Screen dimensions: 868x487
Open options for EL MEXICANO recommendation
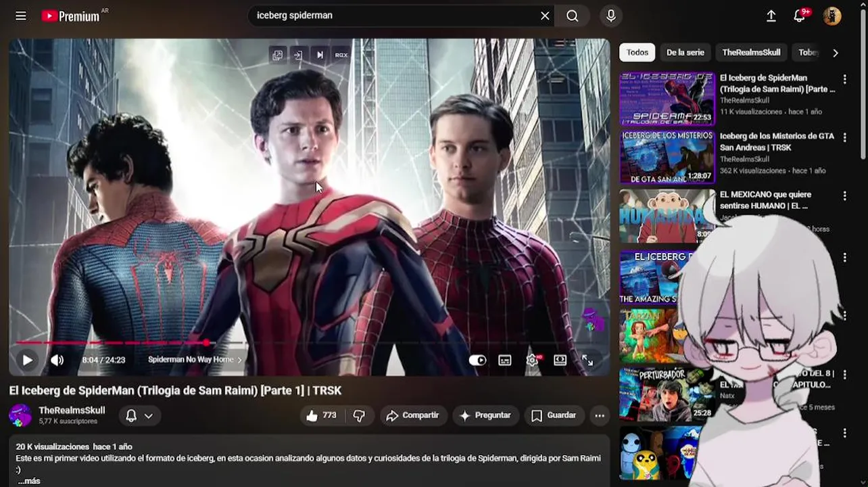(x=844, y=196)
